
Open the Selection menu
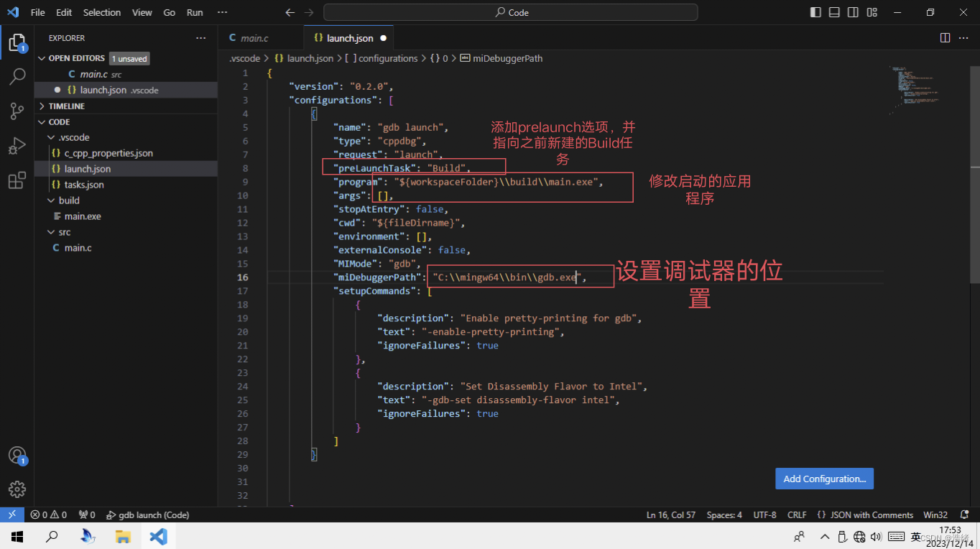pyautogui.click(x=102, y=12)
